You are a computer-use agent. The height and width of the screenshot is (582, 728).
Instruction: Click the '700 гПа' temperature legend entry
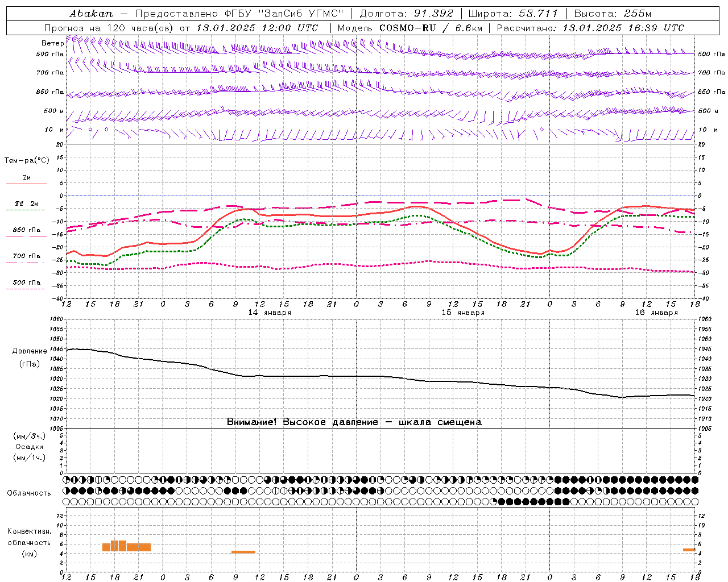(26, 256)
